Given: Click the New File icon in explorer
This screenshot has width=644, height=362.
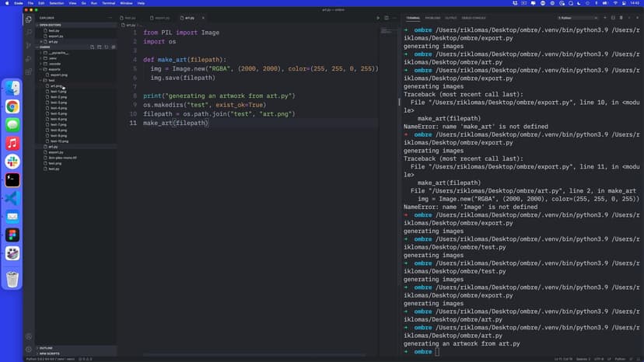Looking at the screenshot, I should tap(92, 47).
